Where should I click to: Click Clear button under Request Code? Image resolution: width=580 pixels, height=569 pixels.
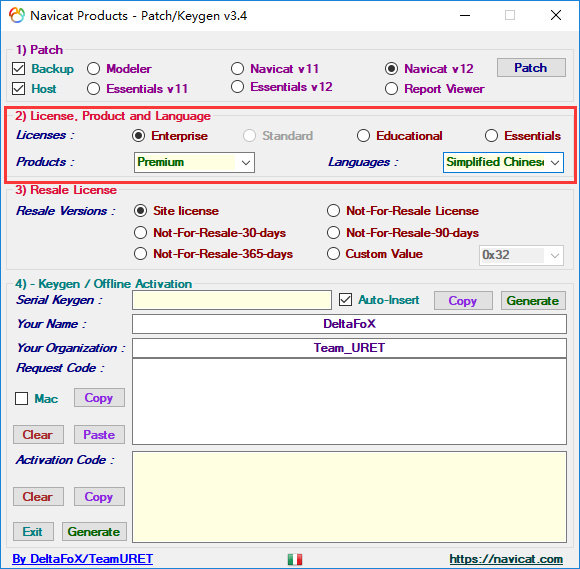[x=38, y=435]
